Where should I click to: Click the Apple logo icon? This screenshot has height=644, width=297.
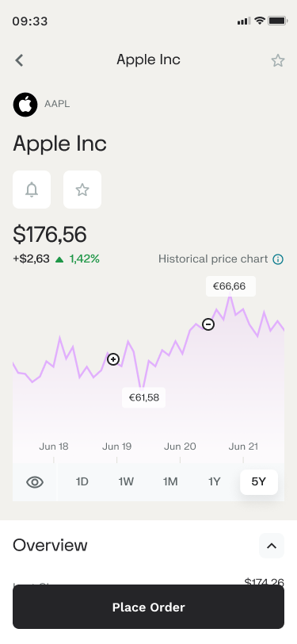[x=25, y=105]
